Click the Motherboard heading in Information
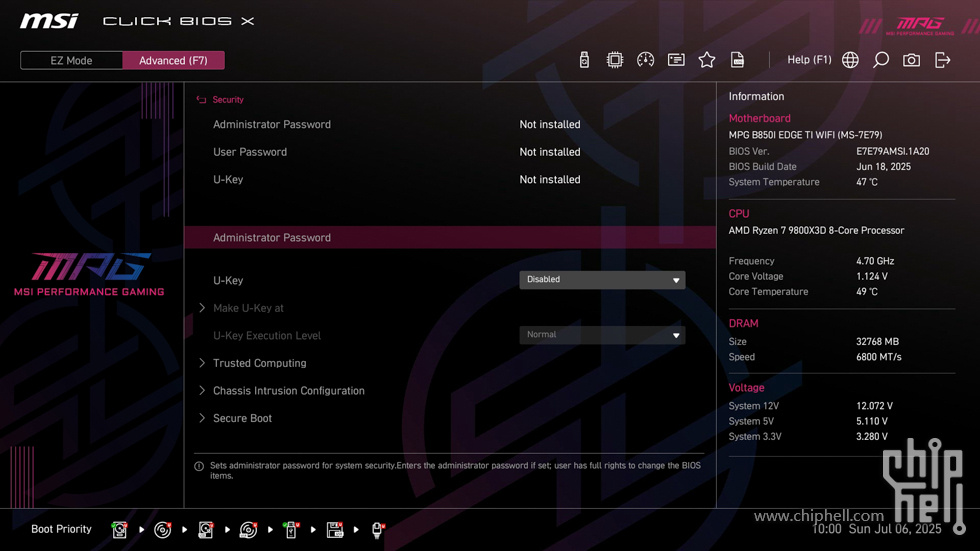The height and width of the screenshot is (551, 980). (x=759, y=118)
